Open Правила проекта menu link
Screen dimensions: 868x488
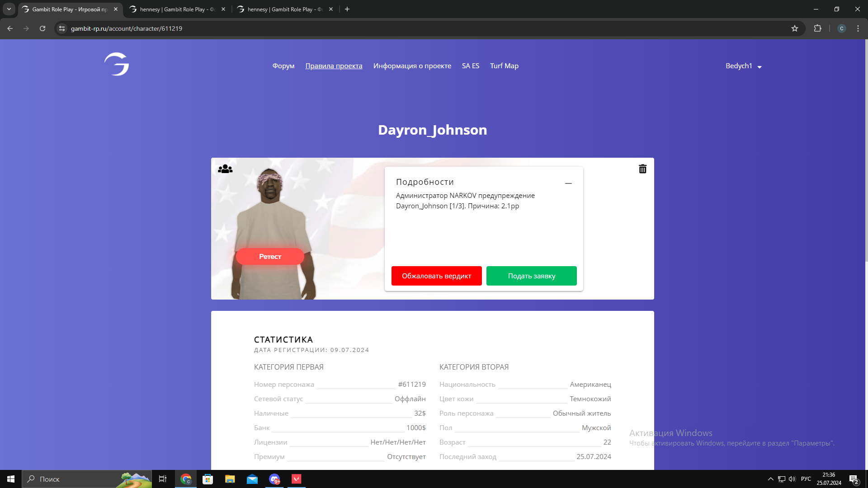click(334, 66)
